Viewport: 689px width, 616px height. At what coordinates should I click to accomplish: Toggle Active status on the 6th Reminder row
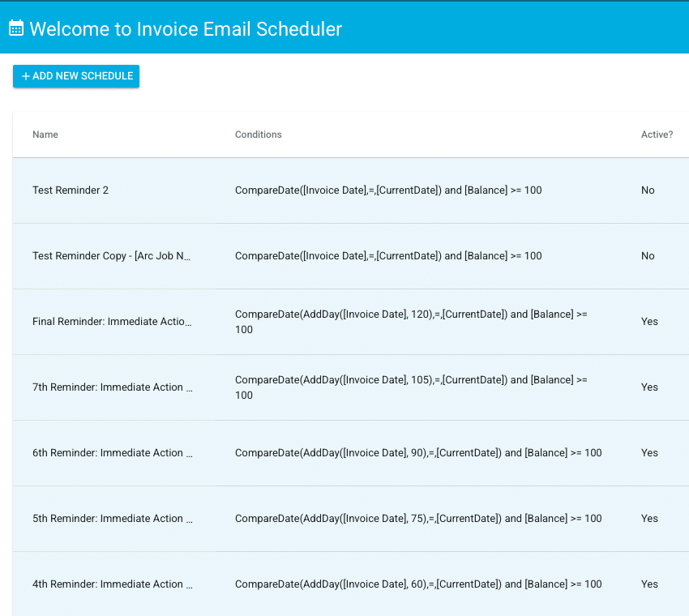tap(648, 452)
